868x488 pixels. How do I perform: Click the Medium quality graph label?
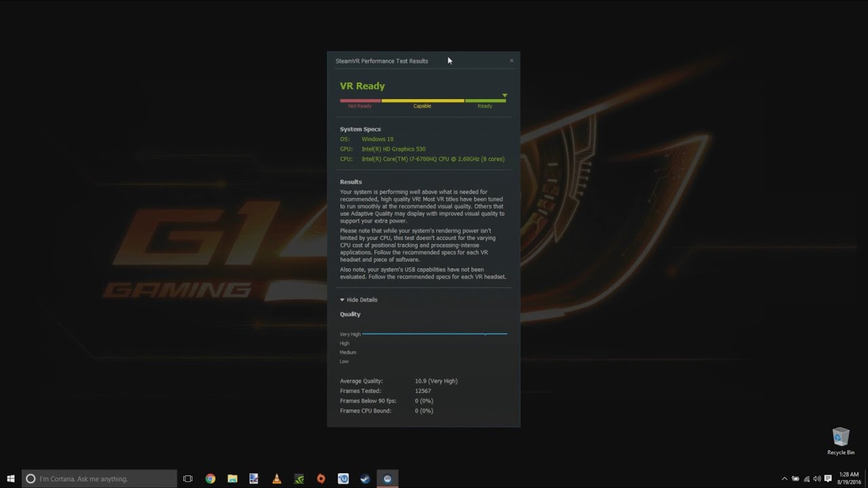[x=348, y=352]
